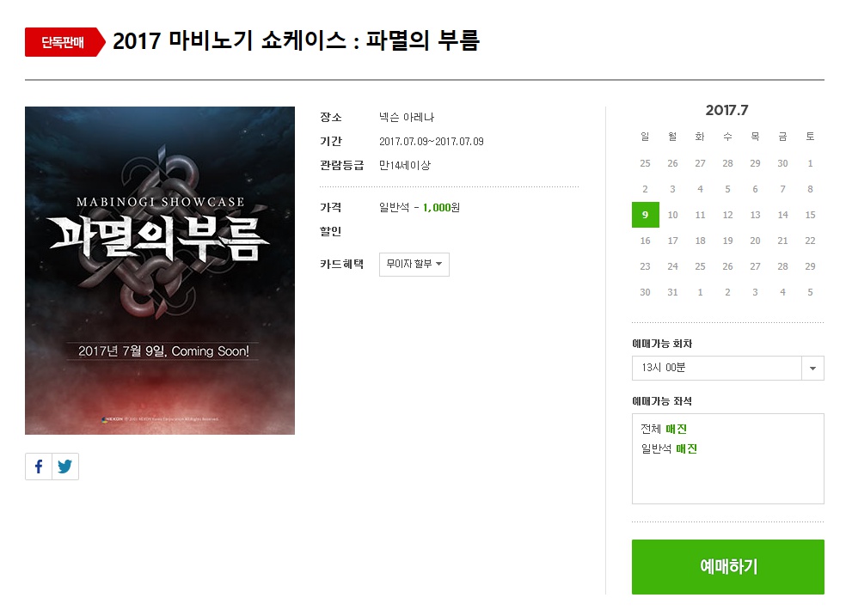Choose July 15 in the calendar
This screenshot has width=846, height=616.
(x=811, y=215)
